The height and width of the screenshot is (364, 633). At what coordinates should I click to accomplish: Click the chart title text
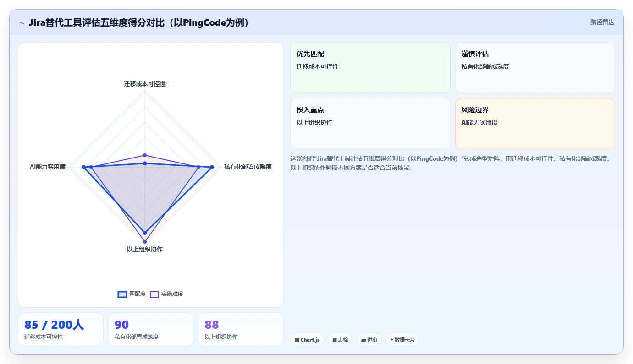pos(139,22)
